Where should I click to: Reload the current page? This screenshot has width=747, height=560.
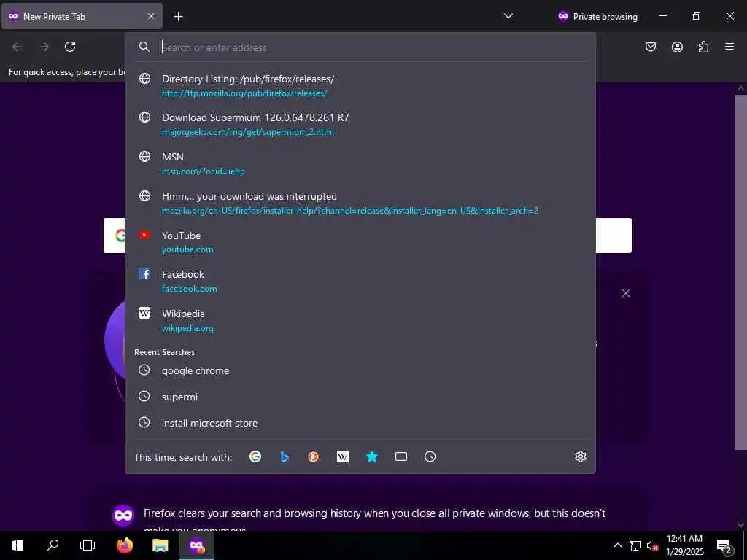70,47
